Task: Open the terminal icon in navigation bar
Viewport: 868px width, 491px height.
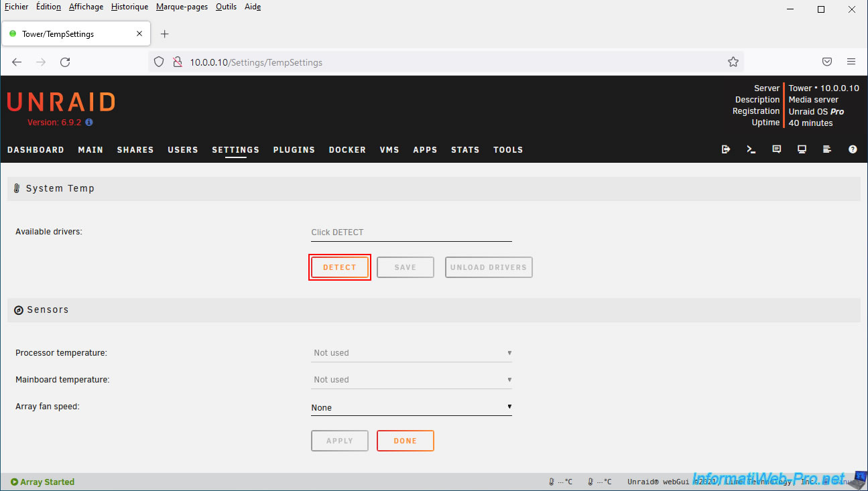Action: (x=751, y=149)
